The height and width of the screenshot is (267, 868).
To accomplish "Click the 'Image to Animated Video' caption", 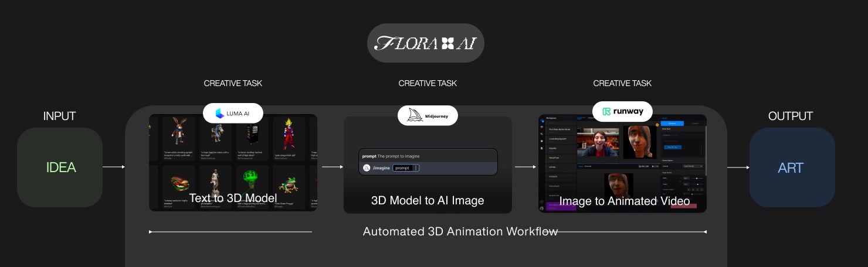I will pos(625,201).
